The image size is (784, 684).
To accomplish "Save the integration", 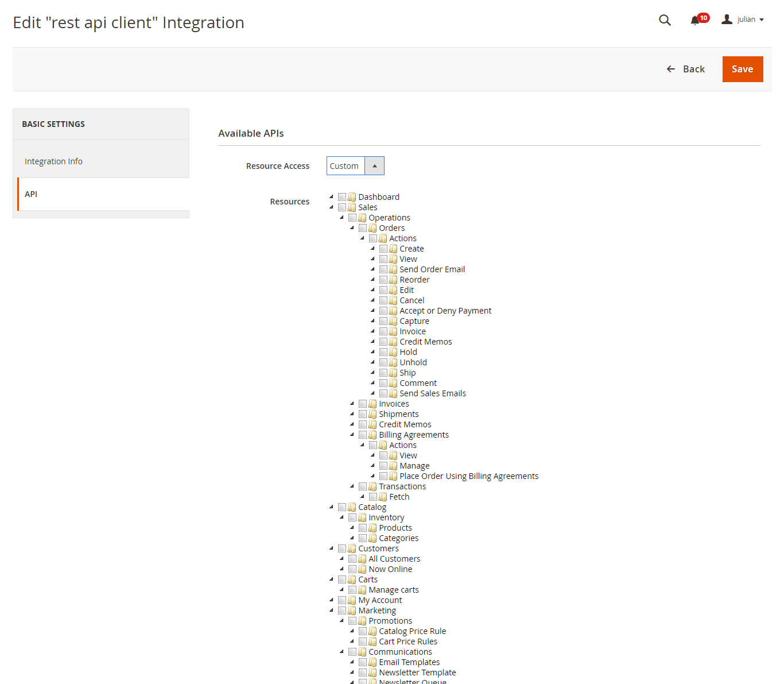I will pos(742,69).
